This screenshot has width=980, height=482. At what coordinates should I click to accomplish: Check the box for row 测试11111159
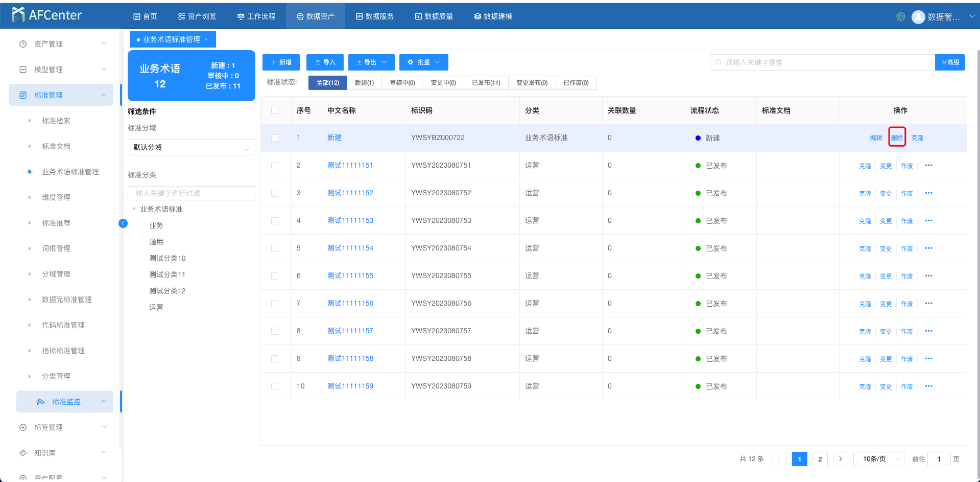(275, 386)
